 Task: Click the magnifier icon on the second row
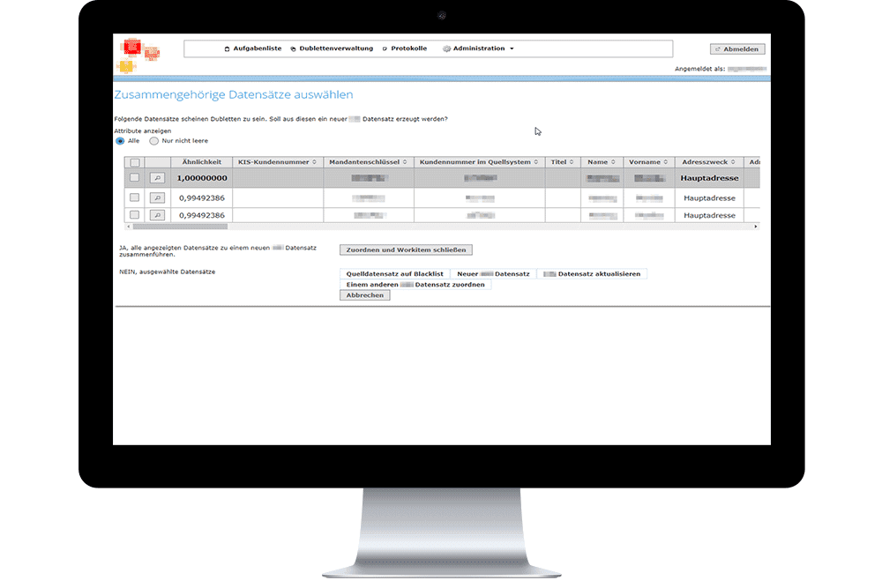tap(157, 197)
